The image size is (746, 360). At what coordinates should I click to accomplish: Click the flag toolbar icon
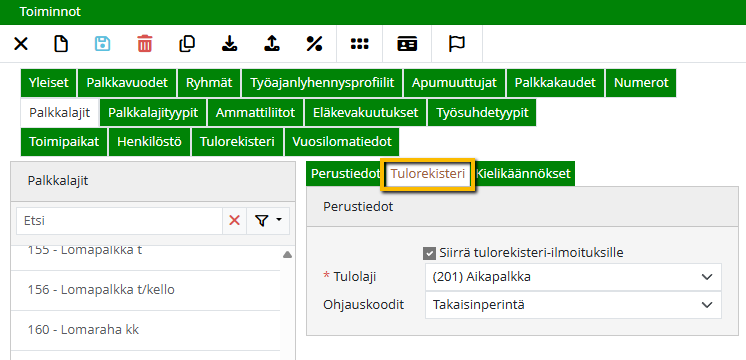click(457, 44)
